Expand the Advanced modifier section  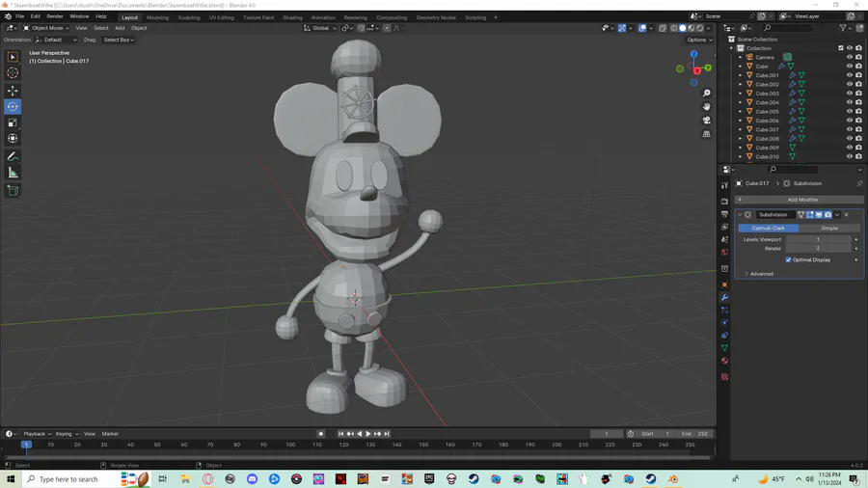click(758, 274)
